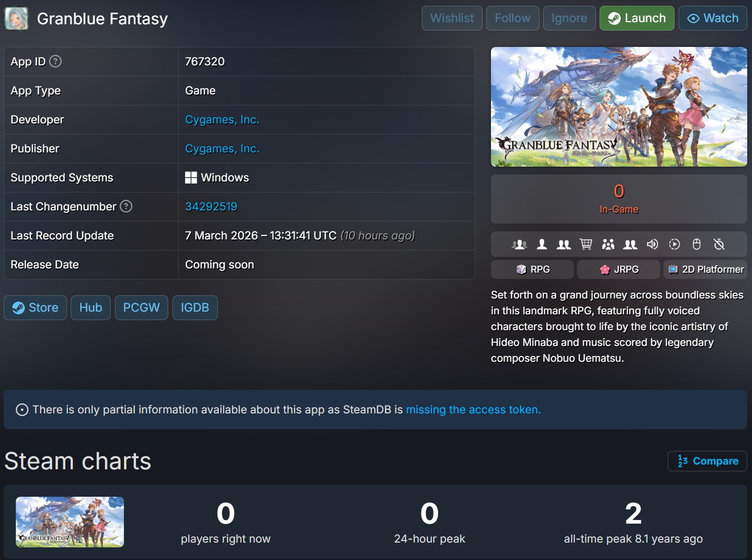752x560 pixels.
Task: Click the speaker audio icon
Action: [x=652, y=244]
